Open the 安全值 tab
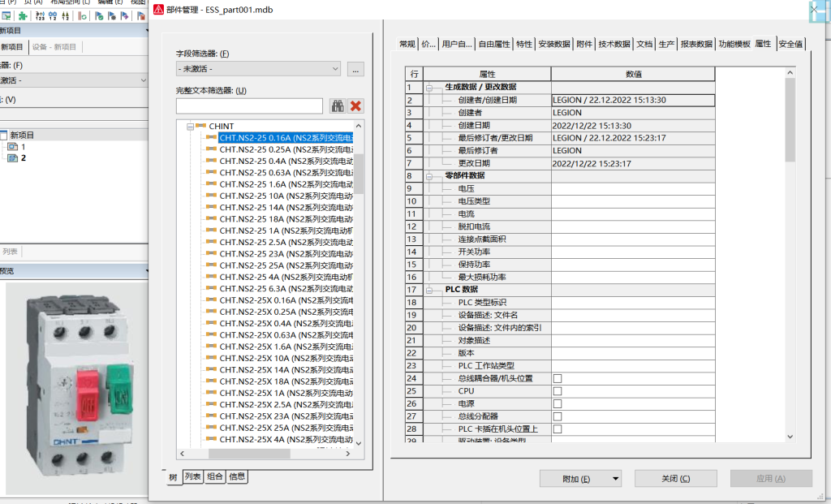The height and width of the screenshot is (504, 831). click(x=791, y=44)
